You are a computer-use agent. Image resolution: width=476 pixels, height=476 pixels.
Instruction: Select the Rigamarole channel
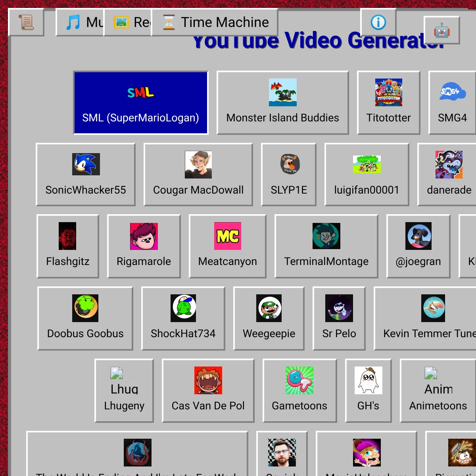pos(144,246)
